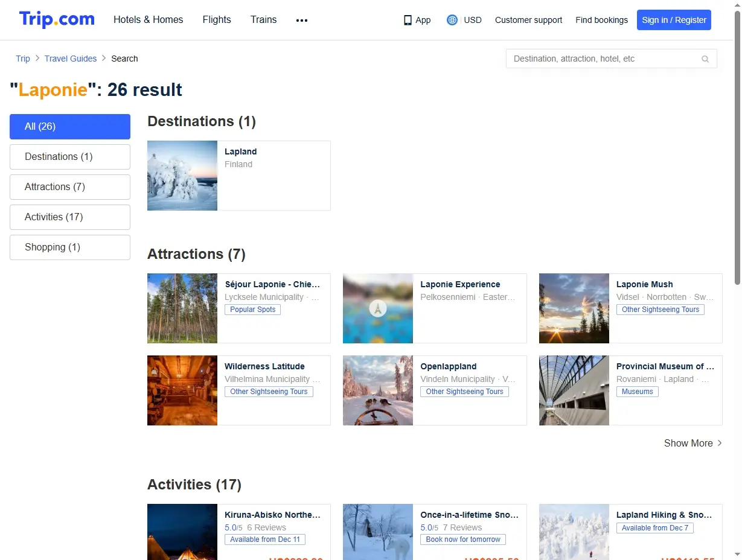Open the Trains menu
Image resolution: width=742 pixels, height=560 pixels.
pyautogui.click(x=263, y=19)
